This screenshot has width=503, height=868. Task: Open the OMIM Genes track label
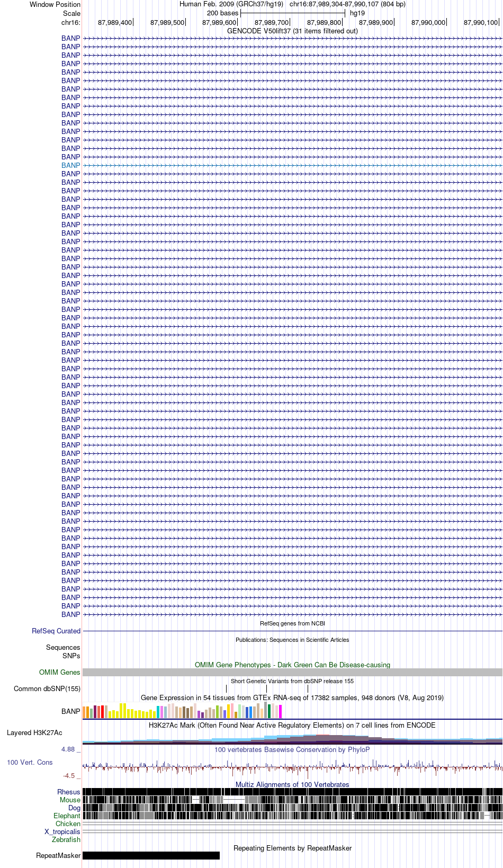(60, 672)
